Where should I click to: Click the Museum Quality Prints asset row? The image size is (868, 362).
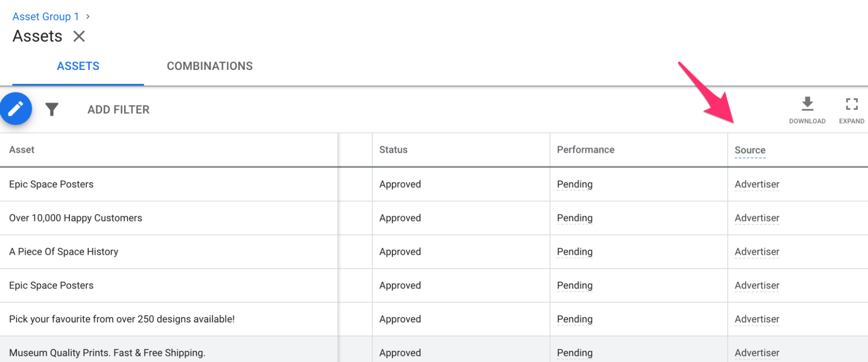coord(106,352)
